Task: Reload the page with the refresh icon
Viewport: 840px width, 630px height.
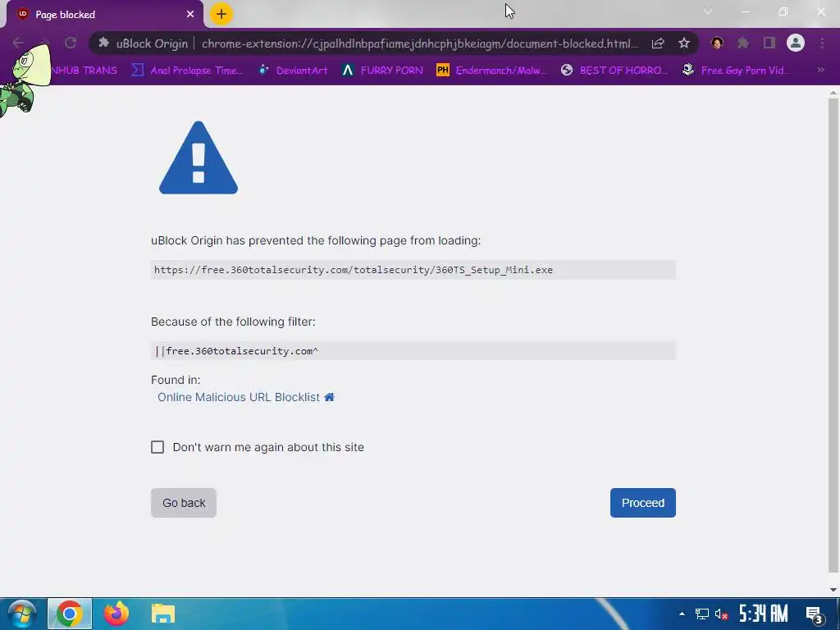Action: (71, 43)
